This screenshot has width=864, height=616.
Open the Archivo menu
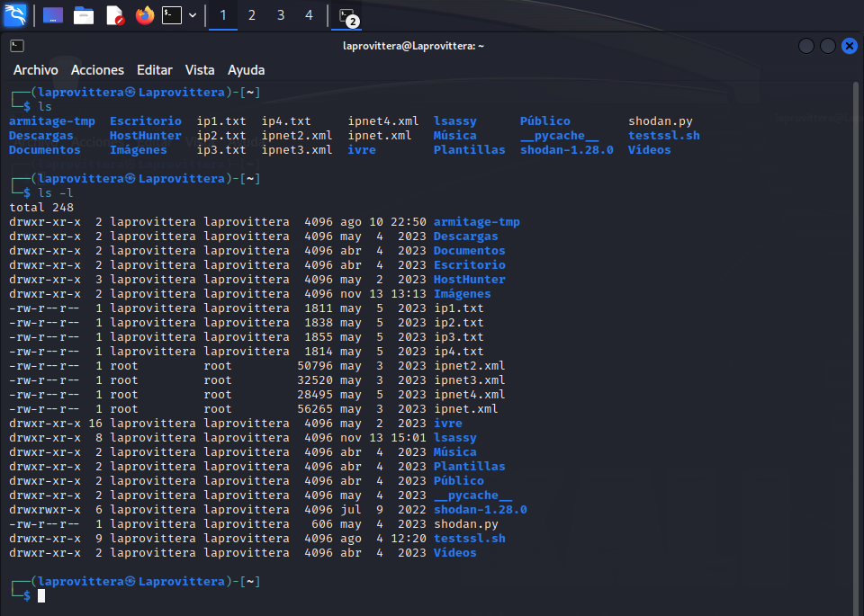[35, 70]
